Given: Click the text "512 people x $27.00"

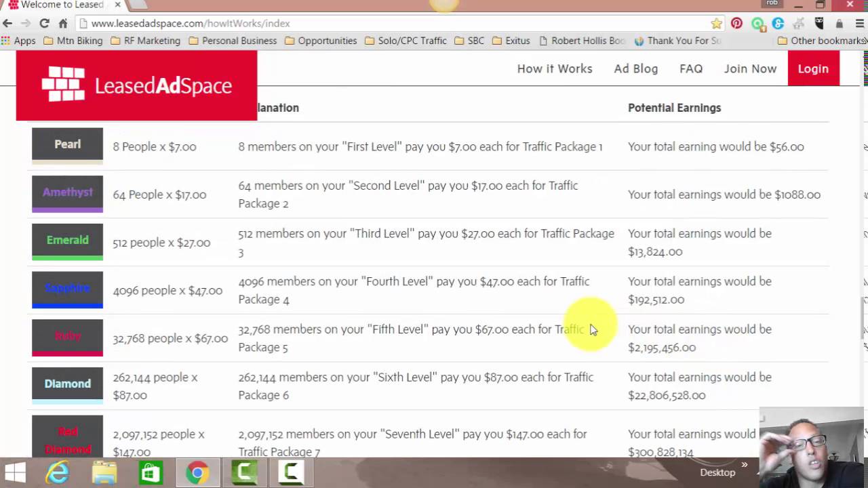Looking at the screenshot, I should pyautogui.click(x=161, y=243).
